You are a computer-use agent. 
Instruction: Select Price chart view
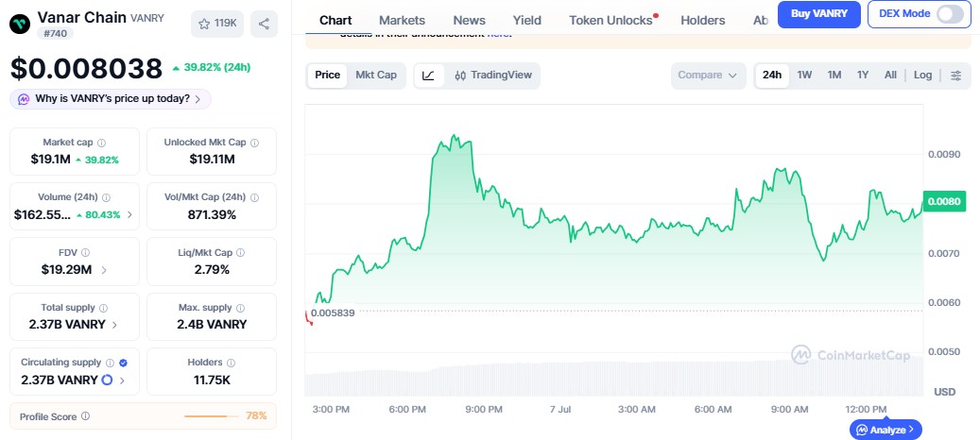click(x=328, y=76)
